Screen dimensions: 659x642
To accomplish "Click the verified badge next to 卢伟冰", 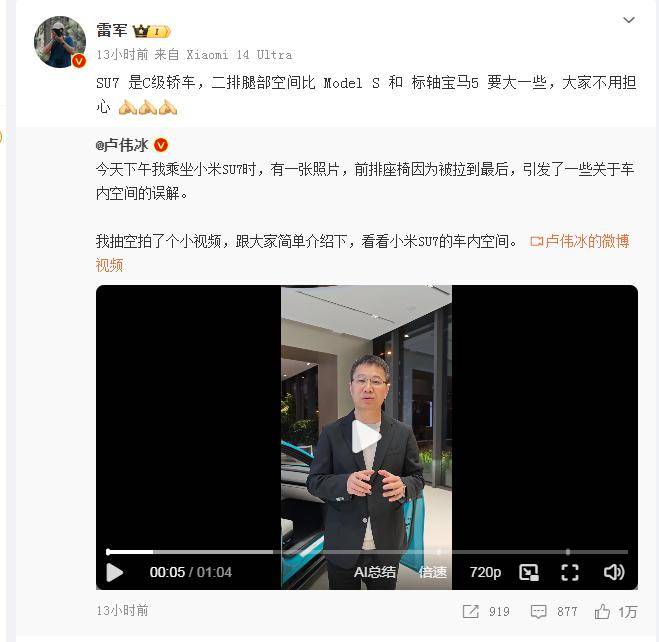I will tap(161, 145).
